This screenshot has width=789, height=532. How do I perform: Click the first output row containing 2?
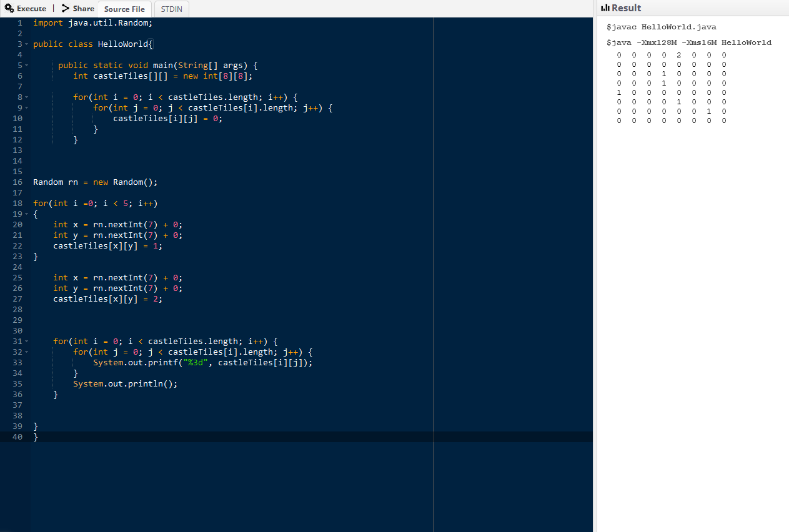[x=672, y=55]
